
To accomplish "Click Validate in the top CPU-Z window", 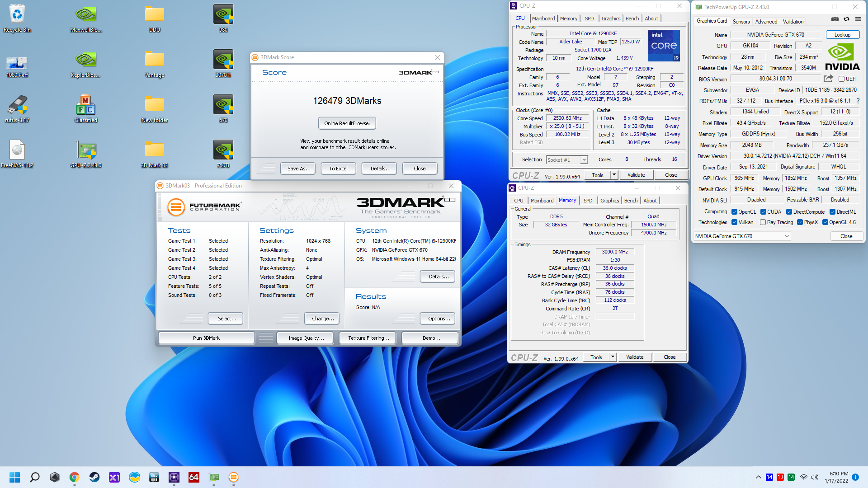I will point(636,175).
